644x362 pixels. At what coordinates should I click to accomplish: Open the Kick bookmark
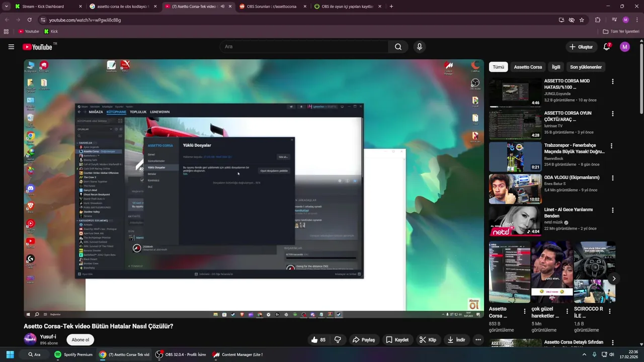tap(51, 31)
